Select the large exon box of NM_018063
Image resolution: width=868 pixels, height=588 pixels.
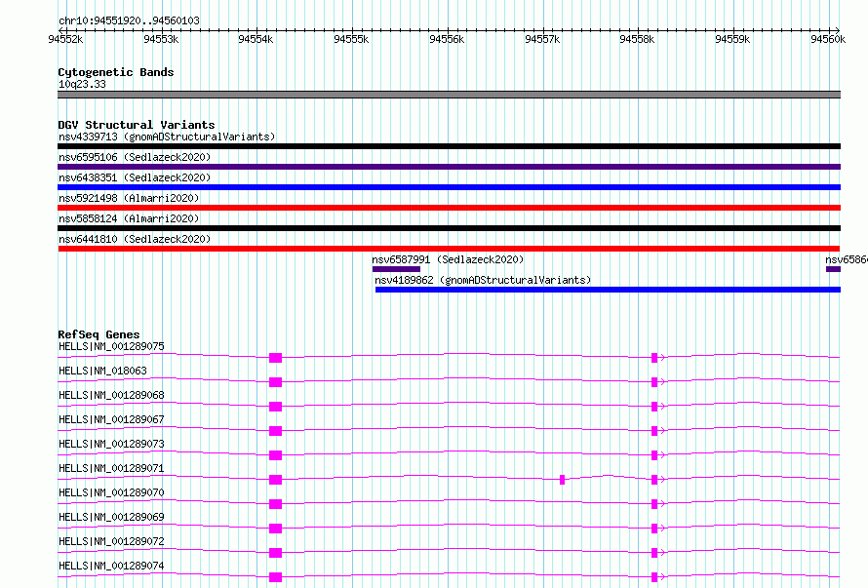(276, 382)
